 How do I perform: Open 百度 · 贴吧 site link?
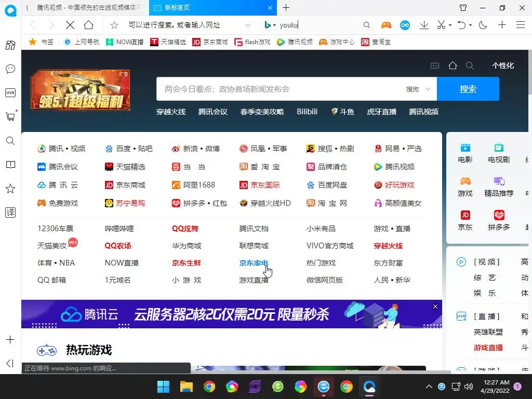pyautogui.click(x=129, y=149)
